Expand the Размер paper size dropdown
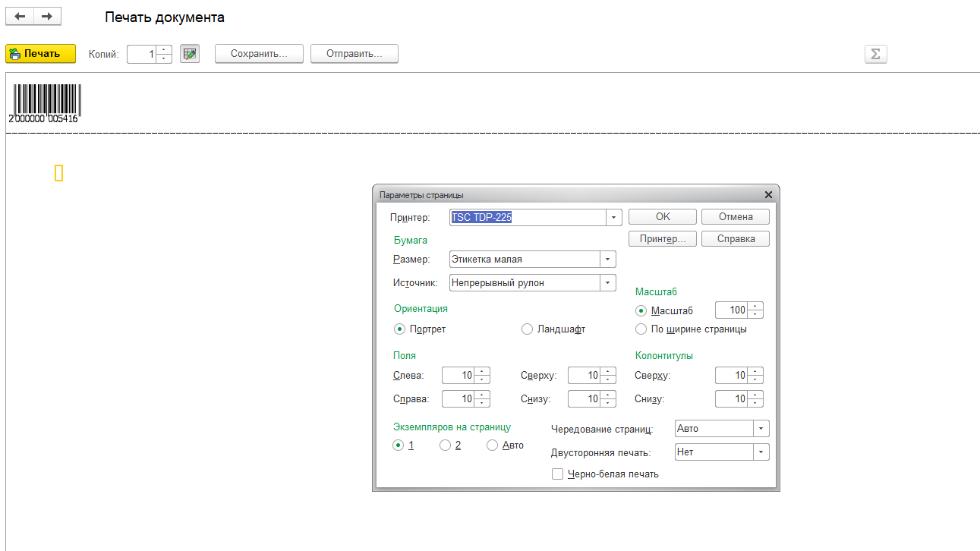The height and width of the screenshot is (551, 980). pos(607,260)
